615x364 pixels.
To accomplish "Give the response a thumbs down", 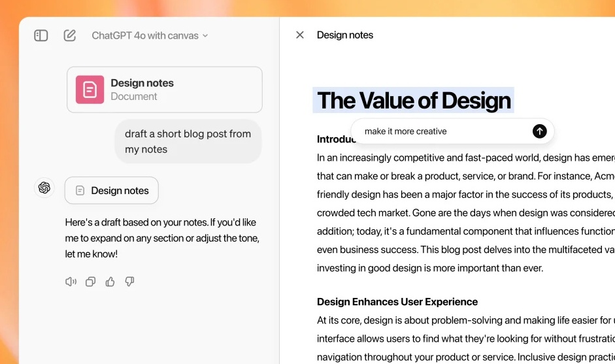I will (129, 282).
